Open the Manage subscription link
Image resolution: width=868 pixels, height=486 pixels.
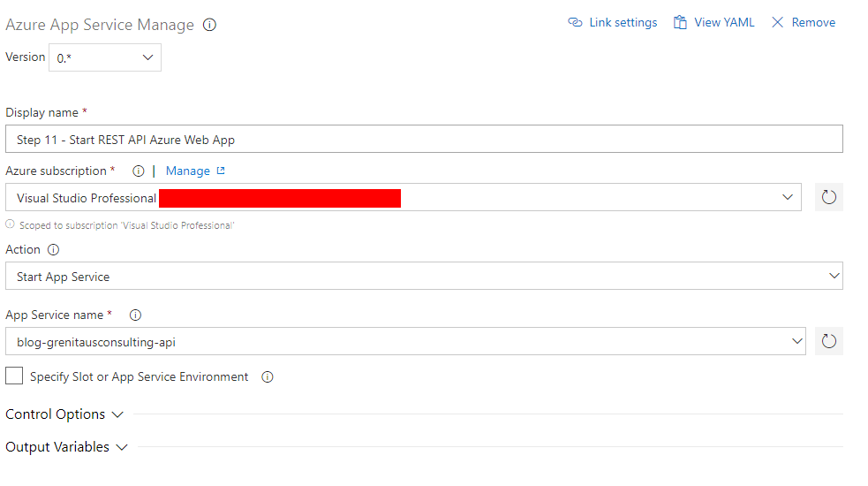coord(188,171)
